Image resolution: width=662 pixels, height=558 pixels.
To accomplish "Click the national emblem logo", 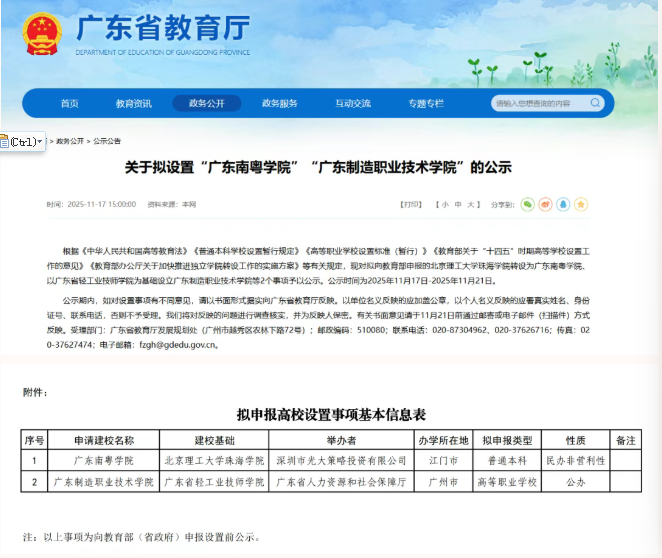I will point(42,33).
